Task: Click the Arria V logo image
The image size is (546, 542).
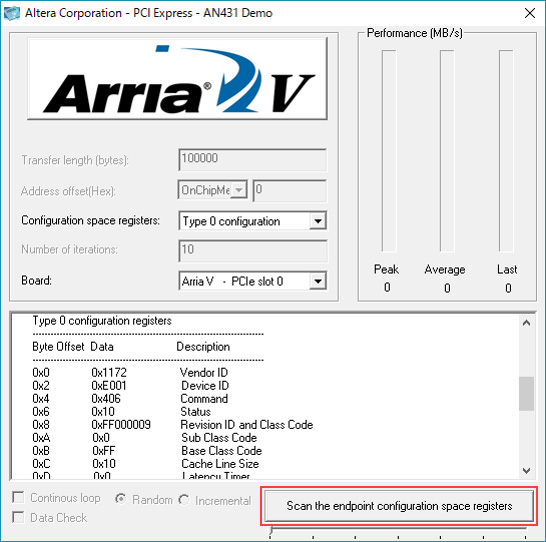Action: click(177, 79)
